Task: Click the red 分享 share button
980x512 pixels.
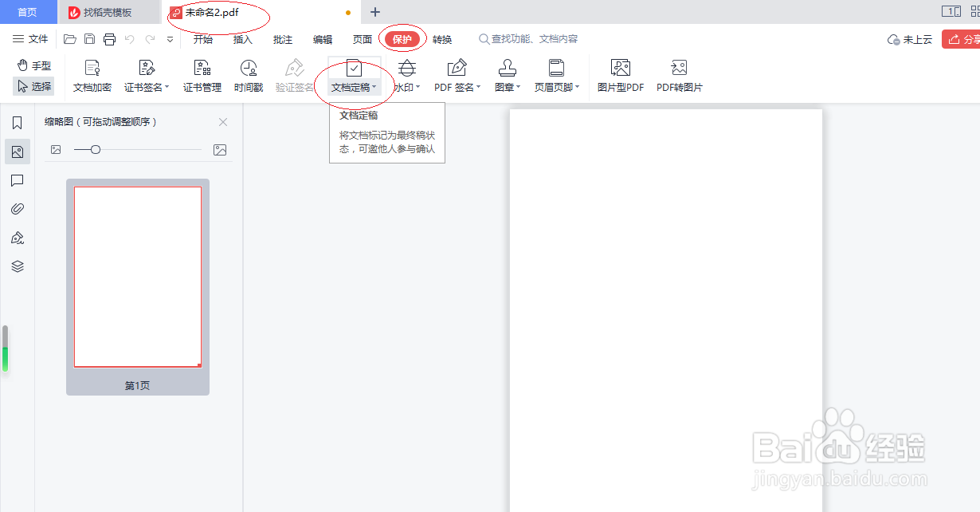Action: [x=961, y=39]
